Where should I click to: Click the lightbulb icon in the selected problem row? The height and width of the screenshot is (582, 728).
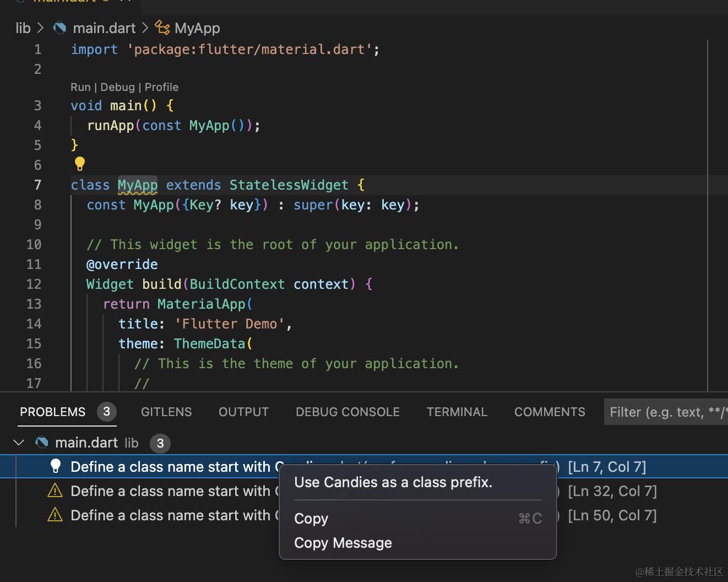coord(56,466)
